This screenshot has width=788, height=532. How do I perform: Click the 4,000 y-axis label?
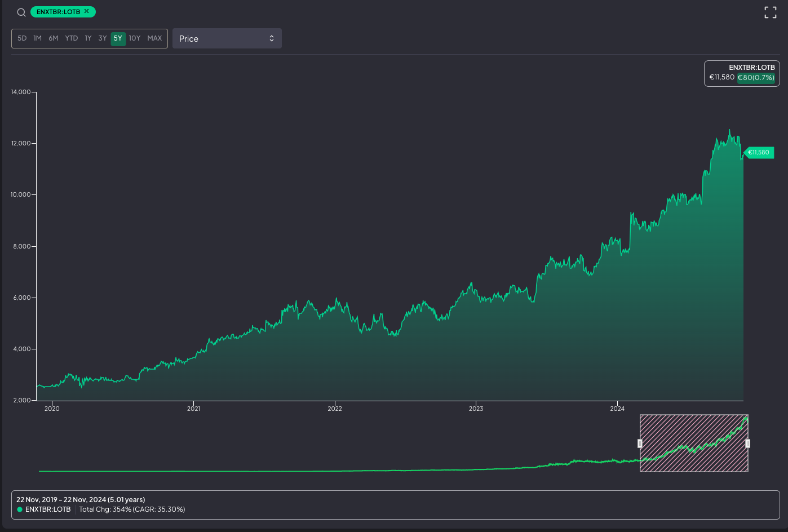click(22, 349)
